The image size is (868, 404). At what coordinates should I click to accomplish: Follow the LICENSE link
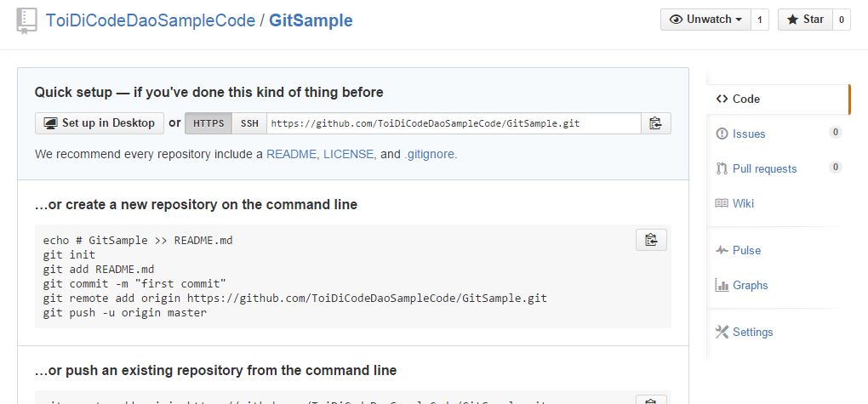coord(348,154)
